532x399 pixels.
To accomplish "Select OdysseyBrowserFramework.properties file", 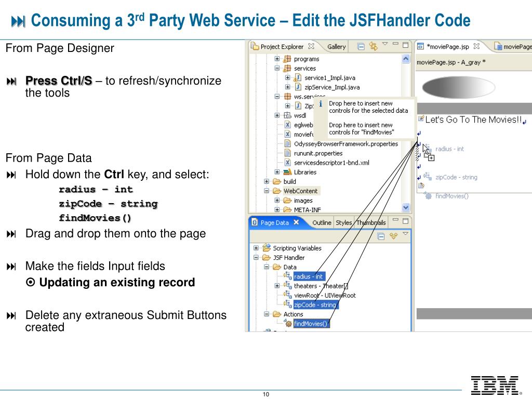I will 345,144.
